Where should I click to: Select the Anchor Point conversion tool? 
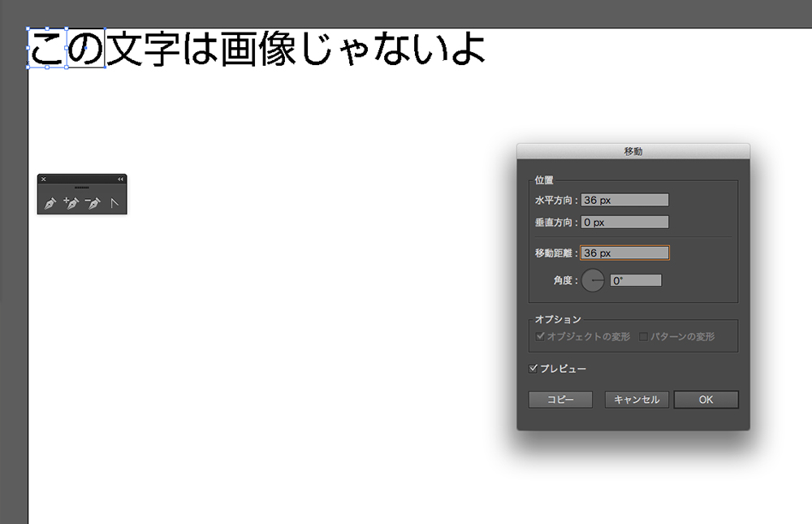click(x=114, y=204)
